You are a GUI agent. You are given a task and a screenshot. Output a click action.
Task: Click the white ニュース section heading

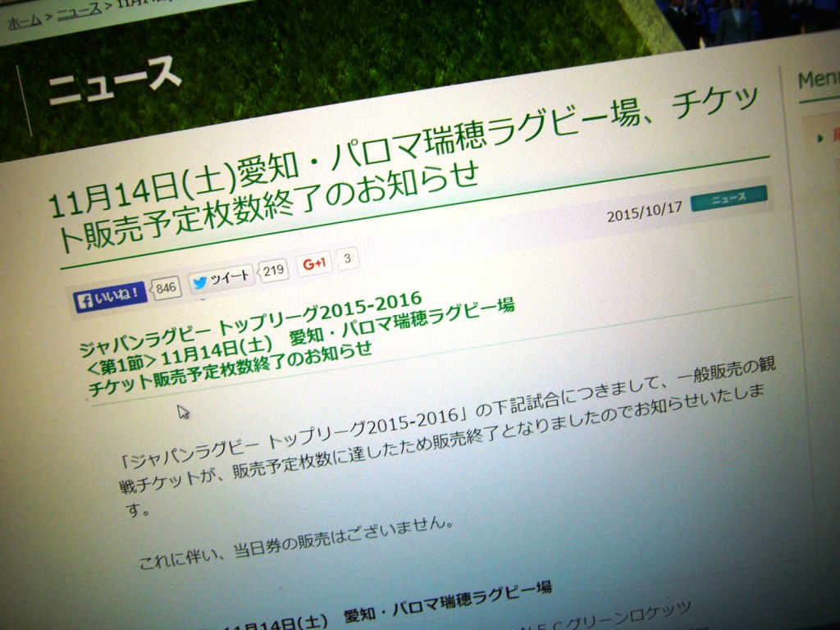tap(114, 81)
